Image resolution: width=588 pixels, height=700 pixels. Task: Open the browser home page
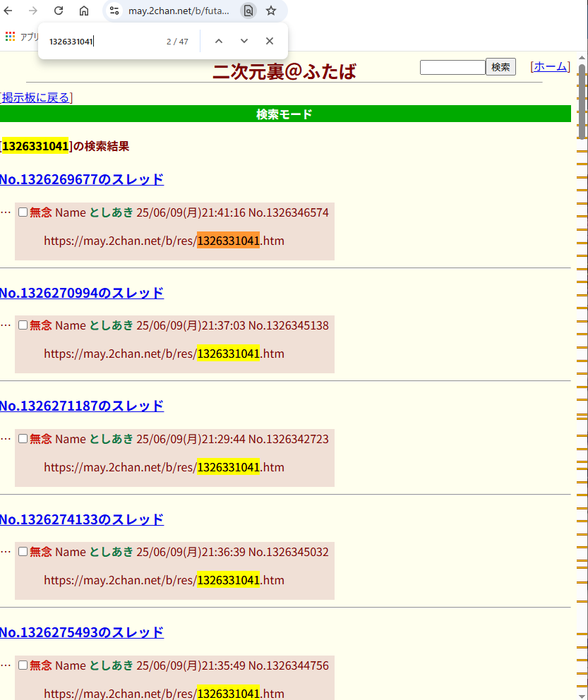(x=84, y=11)
